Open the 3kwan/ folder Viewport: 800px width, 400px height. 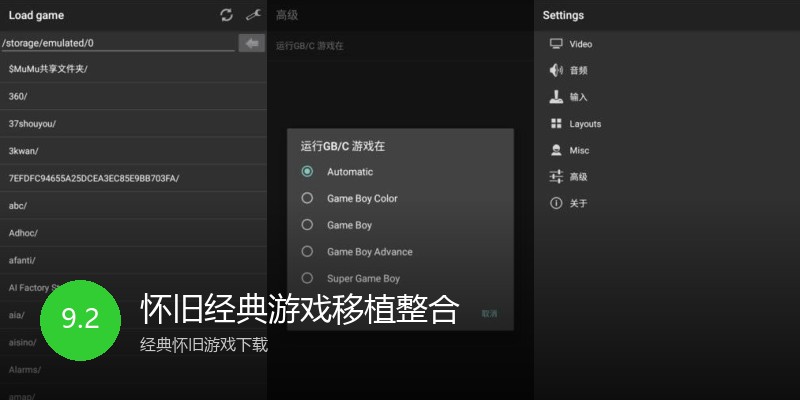click(x=133, y=151)
